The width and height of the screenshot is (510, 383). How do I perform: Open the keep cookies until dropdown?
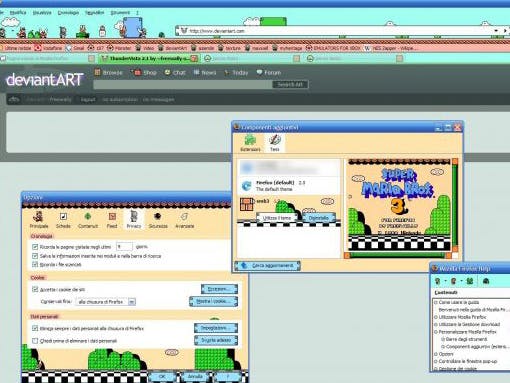pyautogui.click(x=105, y=302)
